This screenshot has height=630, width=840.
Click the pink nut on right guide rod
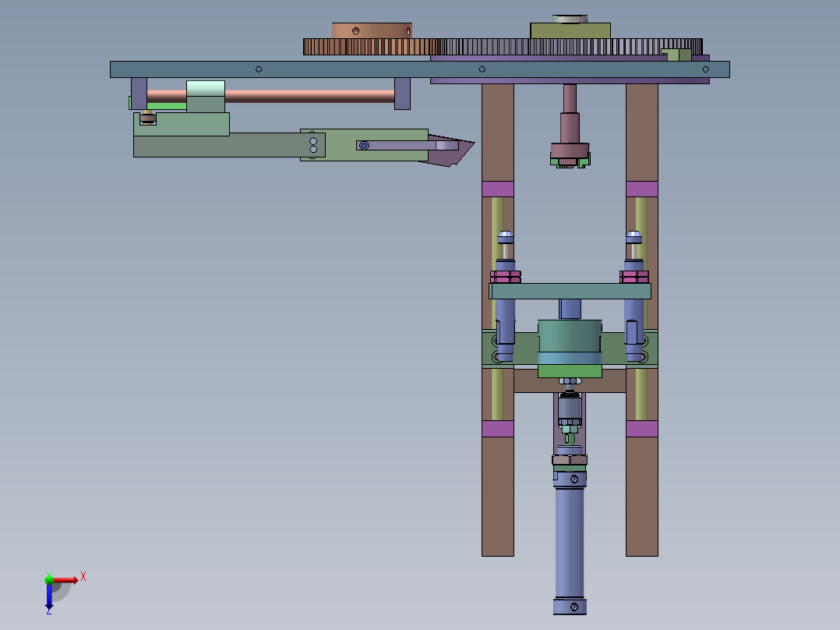[x=634, y=277]
